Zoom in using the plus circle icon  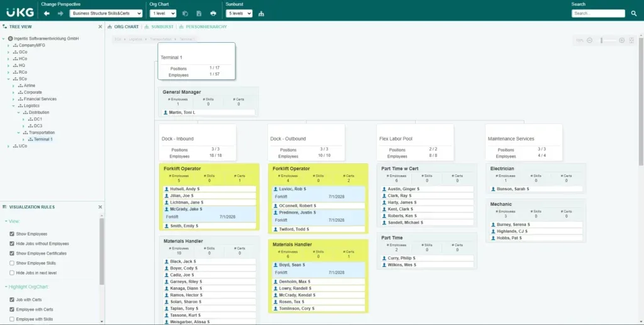[x=622, y=40]
